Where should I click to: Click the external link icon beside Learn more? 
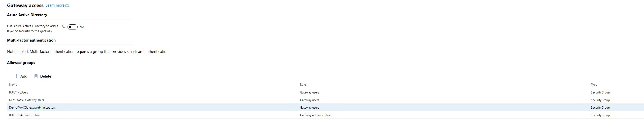67,5
